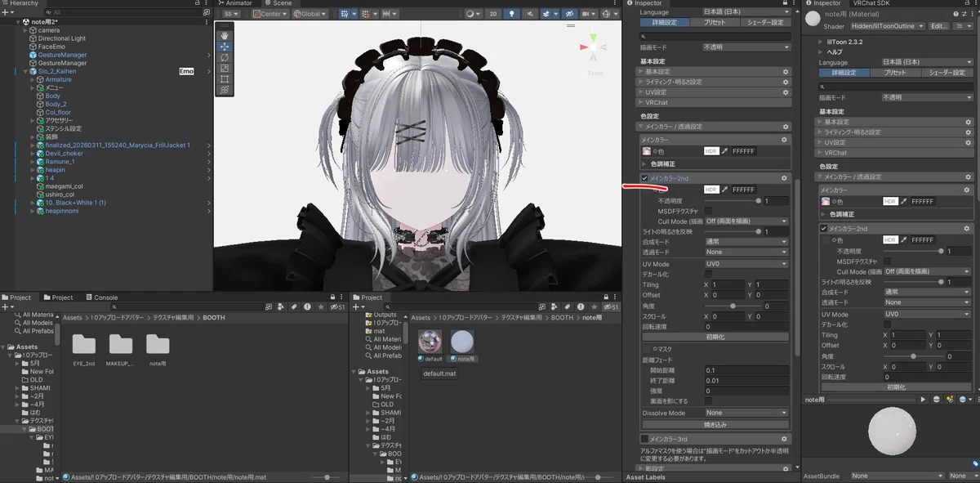Click メインカラー HDR color swatch in left Inspector
Image resolution: width=980 pixels, height=483 pixels.
point(711,151)
